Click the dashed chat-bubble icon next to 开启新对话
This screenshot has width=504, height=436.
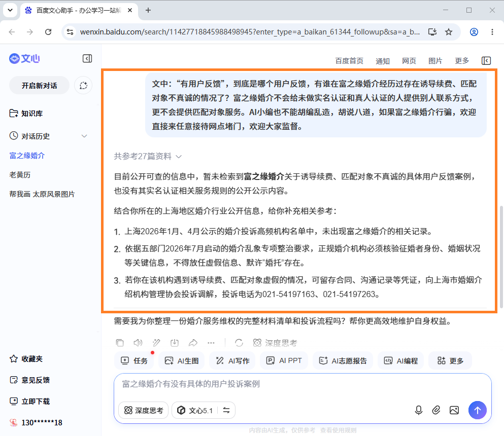83,85
